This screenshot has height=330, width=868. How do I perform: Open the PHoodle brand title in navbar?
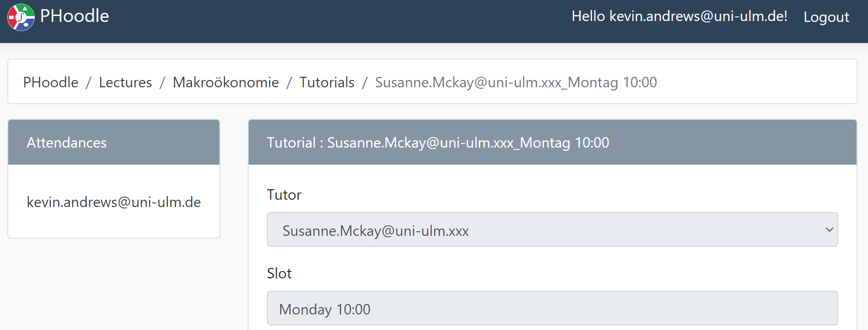(75, 16)
